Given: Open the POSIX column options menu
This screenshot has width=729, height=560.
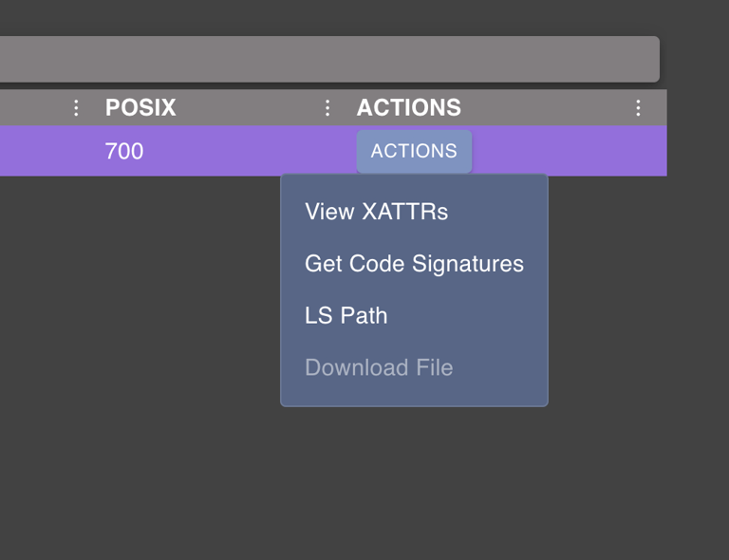Looking at the screenshot, I should (327, 108).
